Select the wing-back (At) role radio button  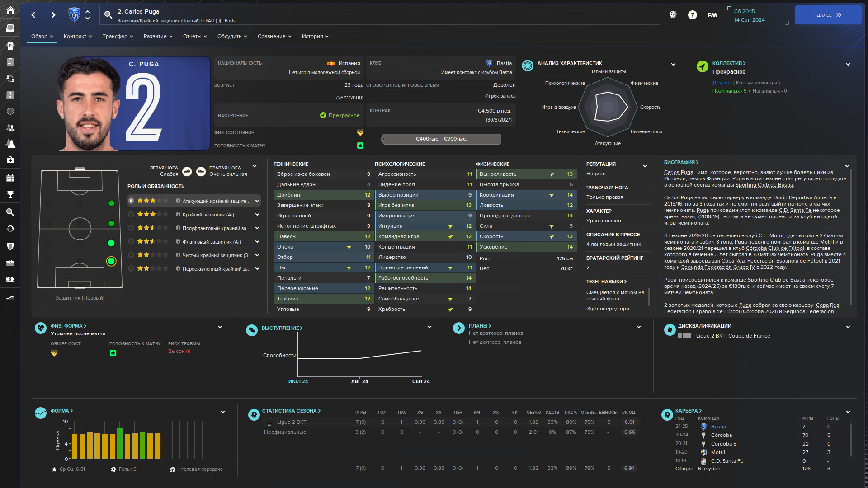coord(131,242)
